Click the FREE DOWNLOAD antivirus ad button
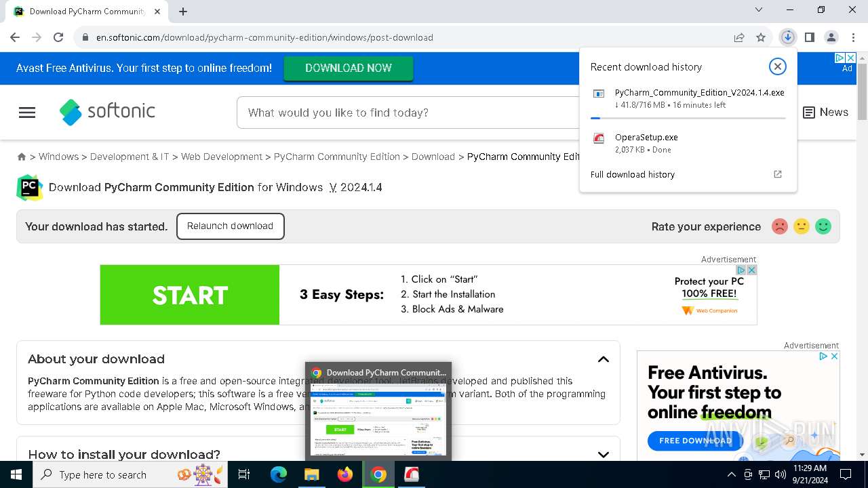868x488 pixels. (695, 441)
